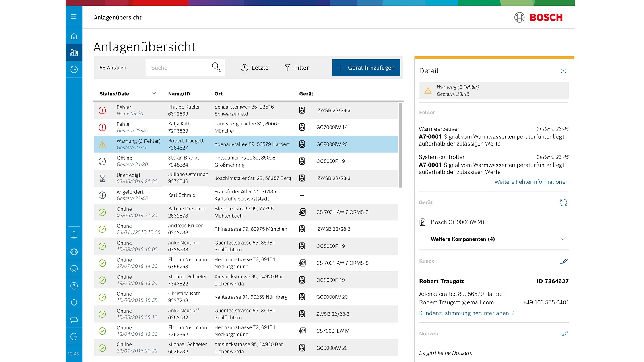This screenshot has height=362, width=644.
Task: Click address Rhinstrasse 79, 80975 München
Action: click(x=251, y=229)
